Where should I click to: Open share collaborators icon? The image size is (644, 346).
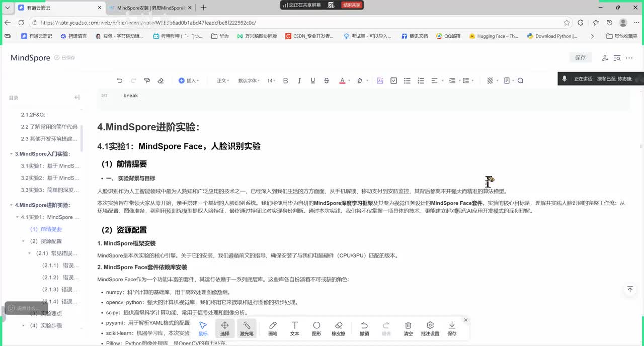click(x=605, y=58)
